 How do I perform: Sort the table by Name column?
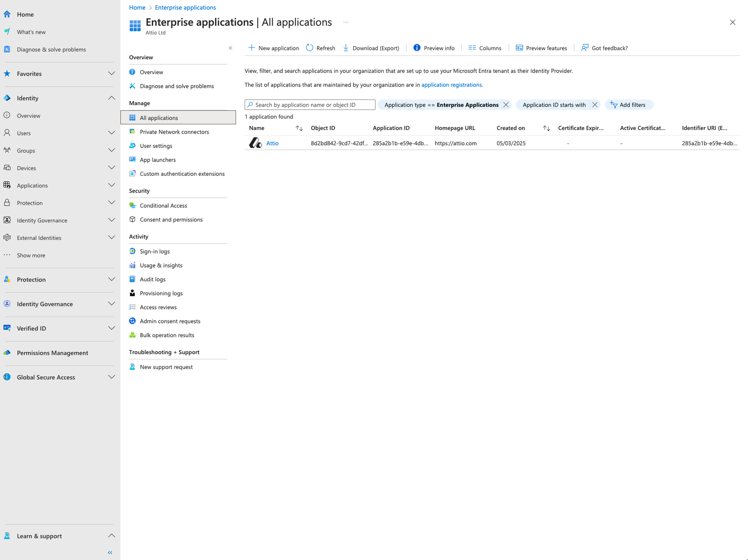pos(299,128)
